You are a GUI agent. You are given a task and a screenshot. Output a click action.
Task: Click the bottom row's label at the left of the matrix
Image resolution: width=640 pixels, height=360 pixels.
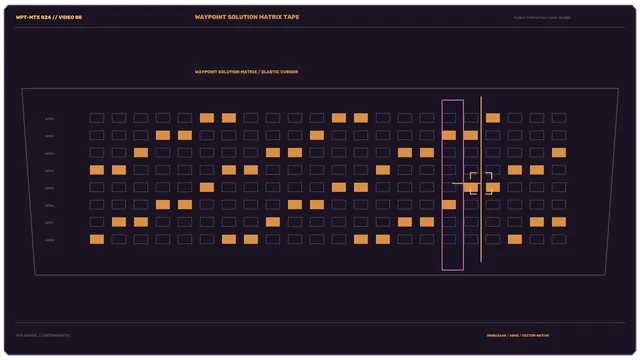49,240
